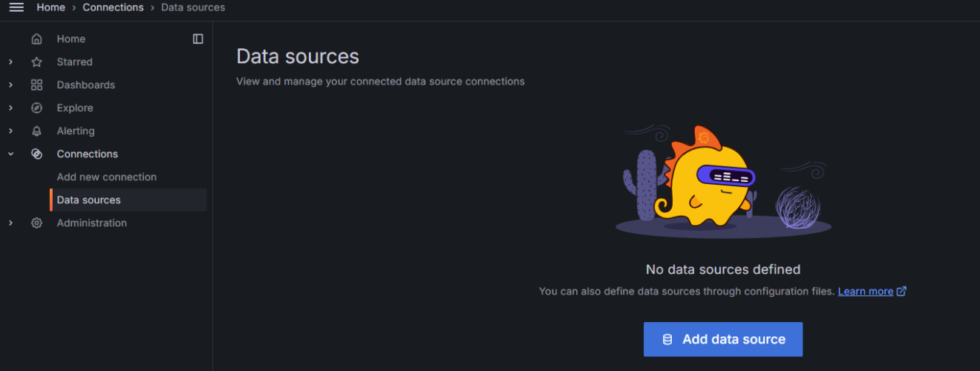
Task: Click the Alerting bell icon
Action: 36,131
